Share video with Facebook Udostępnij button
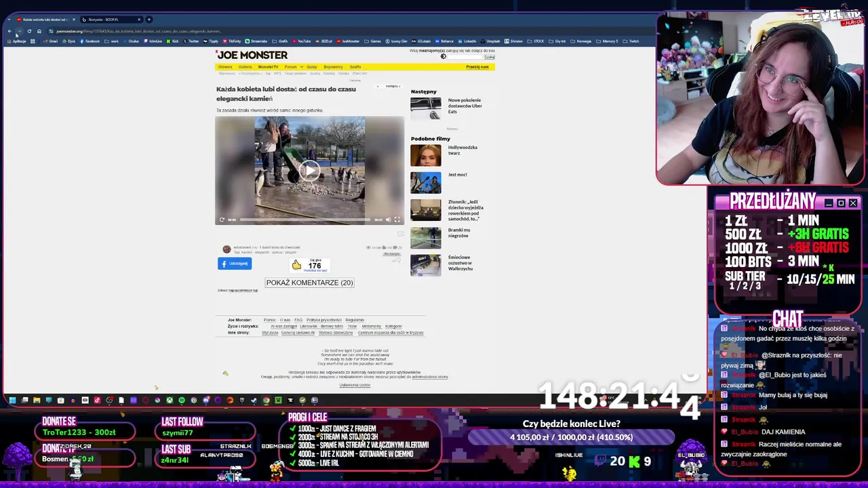Screen dimensions: 868x488 click(x=235, y=264)
